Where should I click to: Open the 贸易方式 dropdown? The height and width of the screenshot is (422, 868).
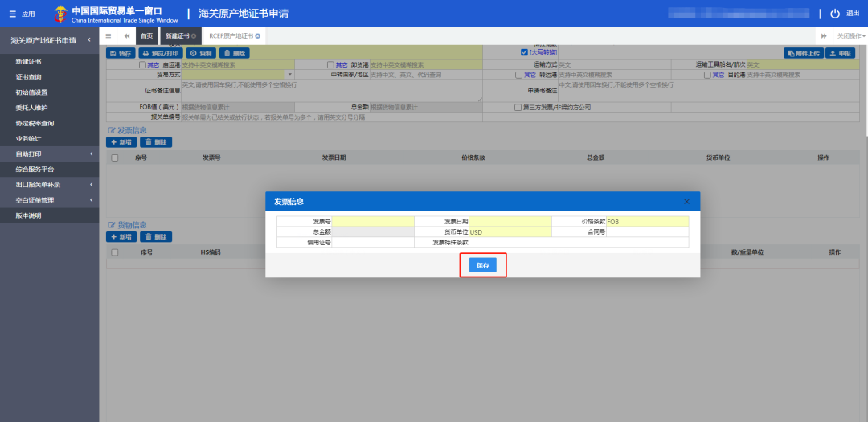coord(290,75)
